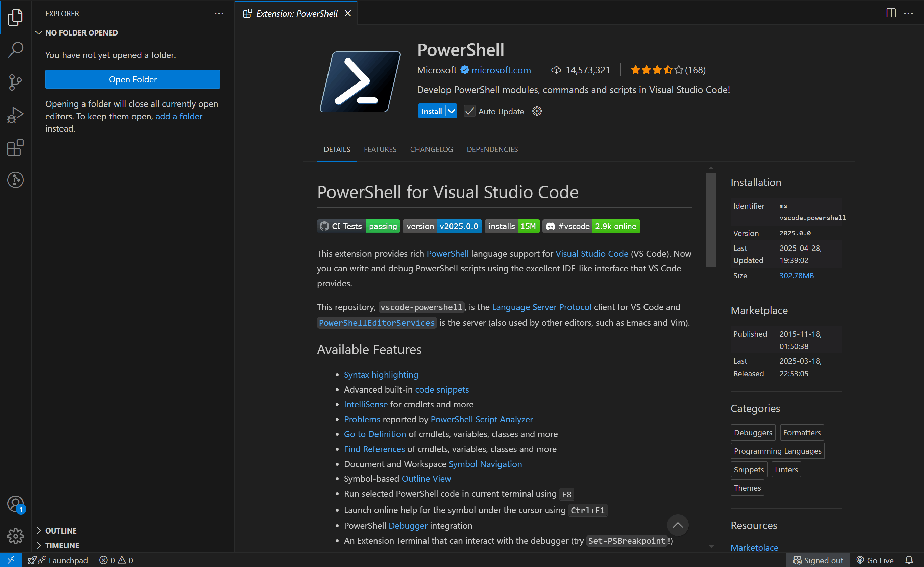This screenshot has width=924, height=567.
Task: Click the remote window indicator in status bar
Action: [x=11, y=560]
